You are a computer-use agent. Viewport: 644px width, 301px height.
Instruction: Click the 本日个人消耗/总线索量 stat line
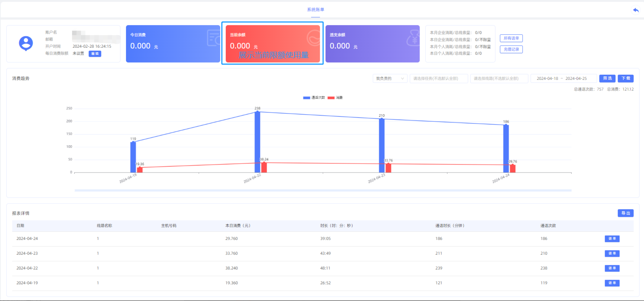point(456,53)
